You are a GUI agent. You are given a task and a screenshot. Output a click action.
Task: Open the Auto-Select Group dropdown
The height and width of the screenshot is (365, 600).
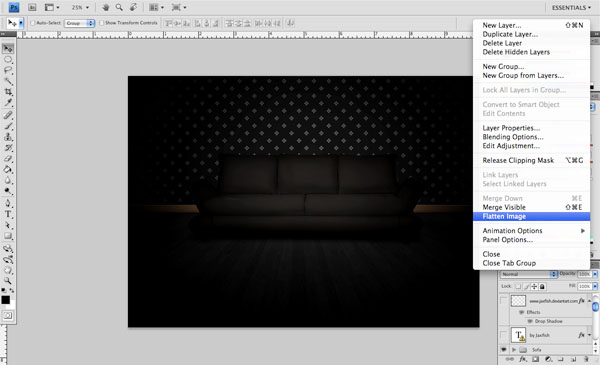[79, 23]
